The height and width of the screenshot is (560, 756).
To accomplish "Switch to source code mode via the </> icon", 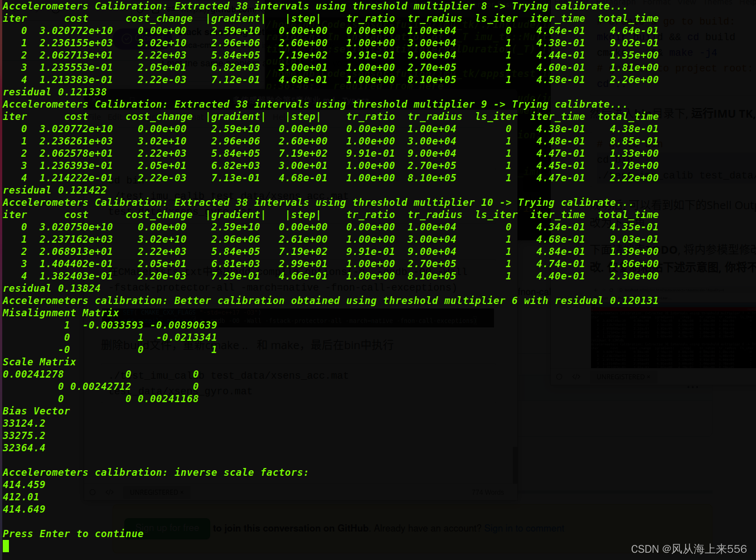I will (110, 491).
